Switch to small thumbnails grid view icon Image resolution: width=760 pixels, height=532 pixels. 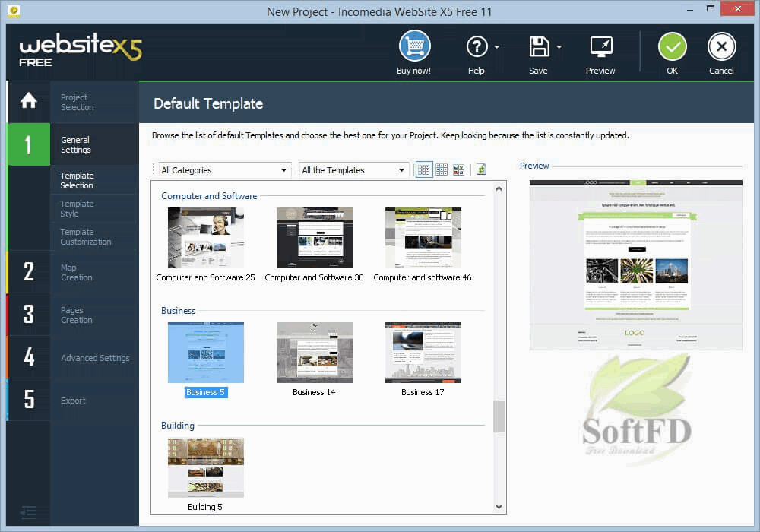[442, 169]
